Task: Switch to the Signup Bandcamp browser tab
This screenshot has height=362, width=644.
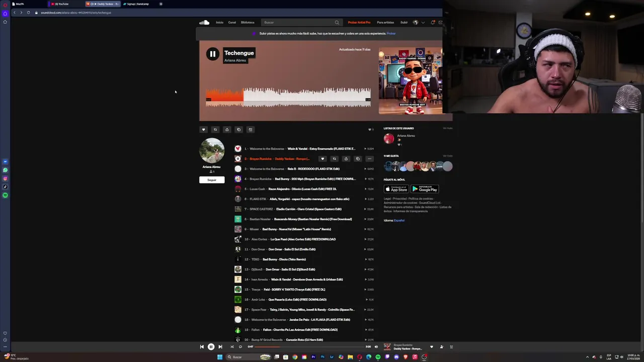Action: coord(138,4)
